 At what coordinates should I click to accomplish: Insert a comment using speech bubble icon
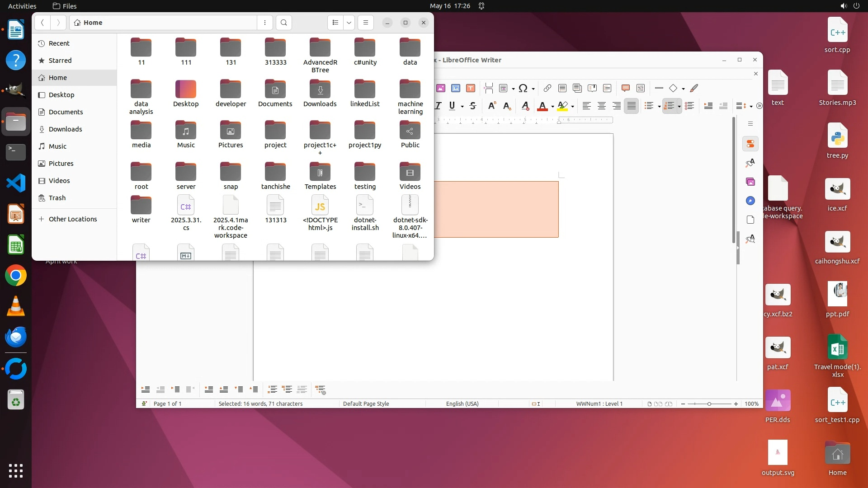click(626, 88)
